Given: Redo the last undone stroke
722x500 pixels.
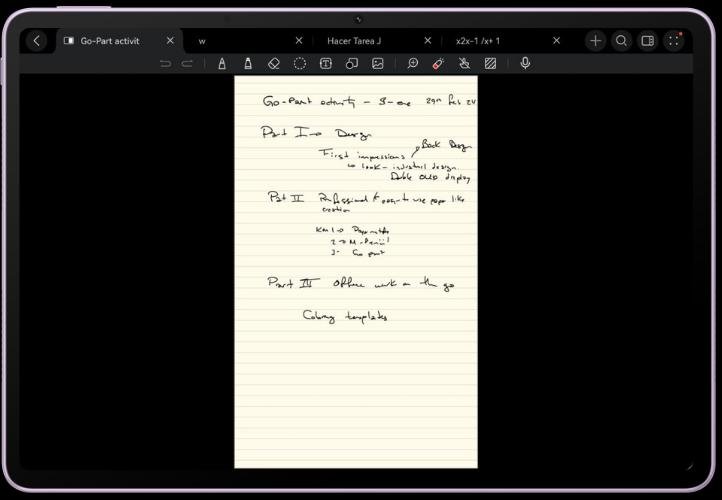Looking at the screenshot, I should [x=187, y=64].
